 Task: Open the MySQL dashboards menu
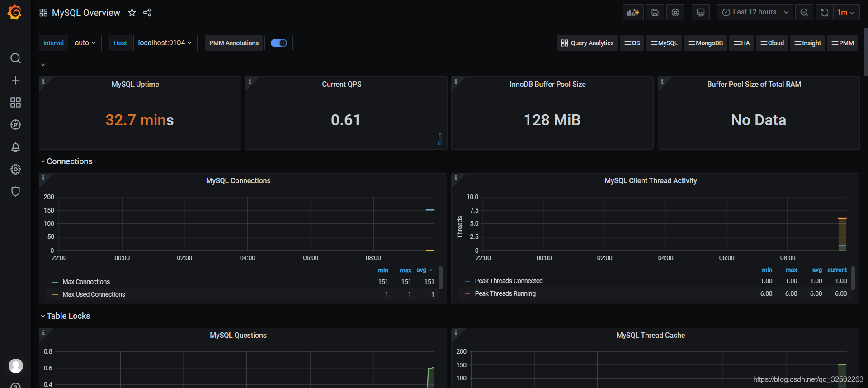664,43
